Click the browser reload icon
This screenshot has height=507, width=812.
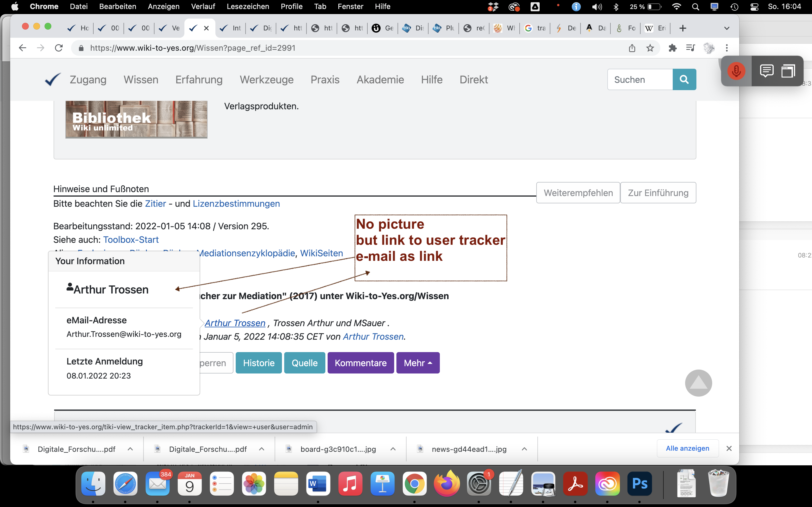(x=59, y=48)
